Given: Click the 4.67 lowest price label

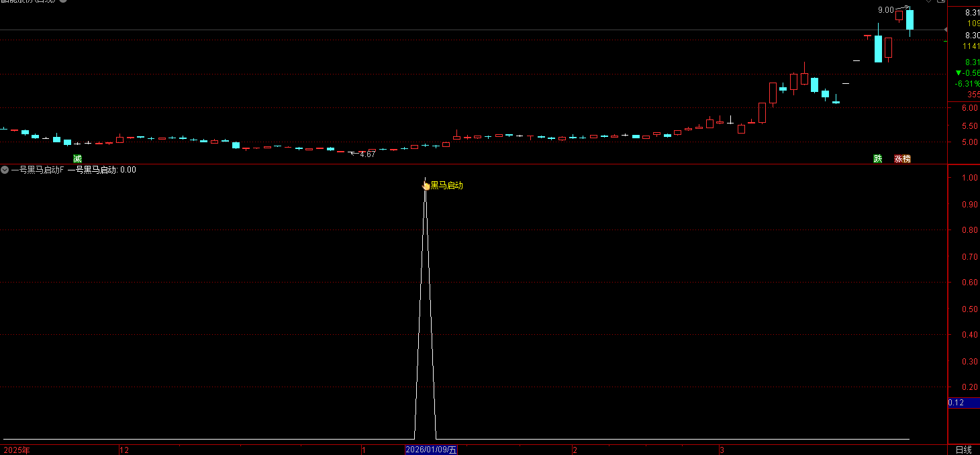Looking at the screenshot, I should (367, 154).
